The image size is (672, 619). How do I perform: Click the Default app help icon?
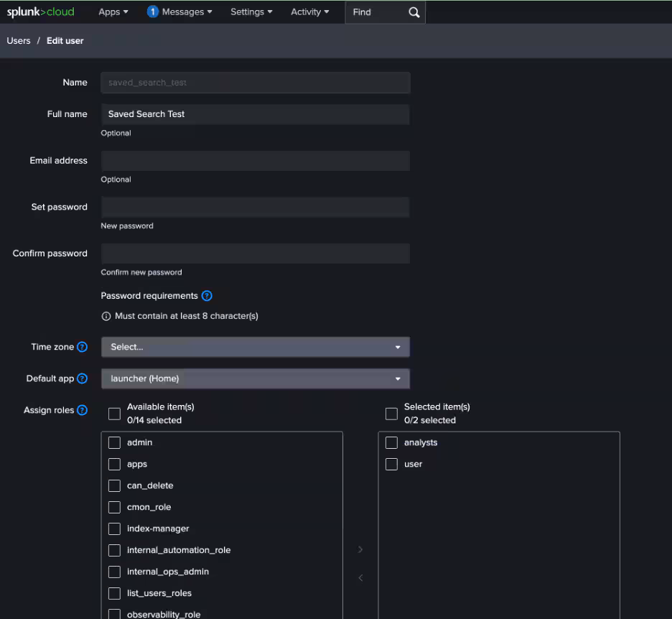point(82,378)
